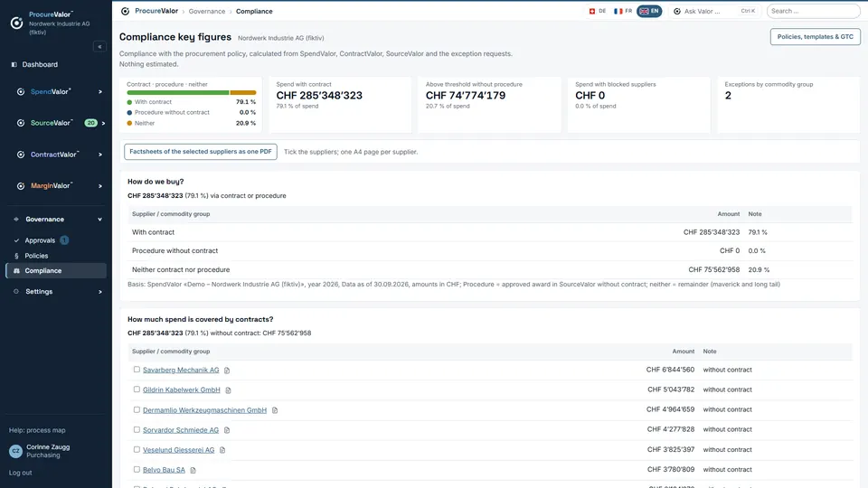Screen dimensions: 868x488
Task: Click the Dashboard icon in the sidebar
Action: pos(14,65)
